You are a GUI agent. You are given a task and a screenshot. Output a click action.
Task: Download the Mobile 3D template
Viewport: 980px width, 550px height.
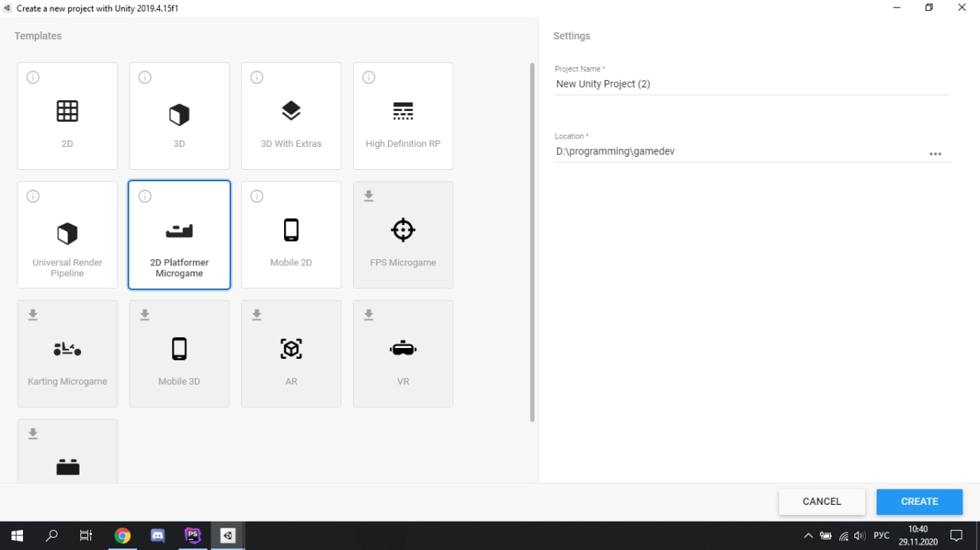(145, 315)
